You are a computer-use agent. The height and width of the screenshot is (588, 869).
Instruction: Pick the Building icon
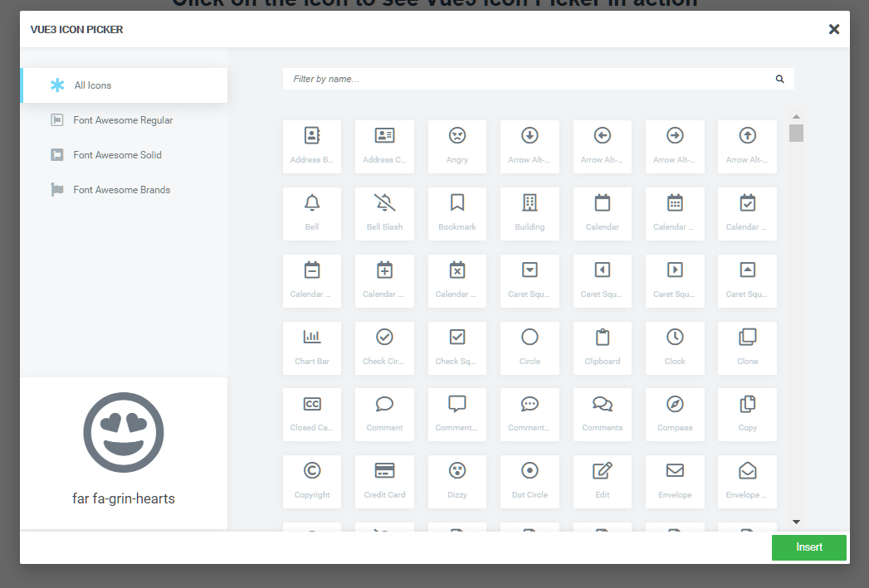click(530, 213)
